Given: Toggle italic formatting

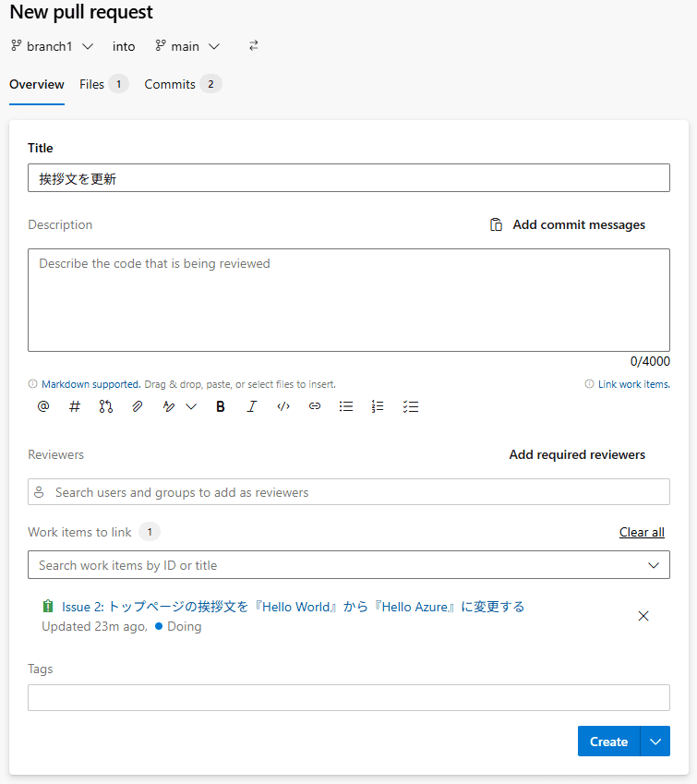Looking at the screenshot, I should point(252,406).
